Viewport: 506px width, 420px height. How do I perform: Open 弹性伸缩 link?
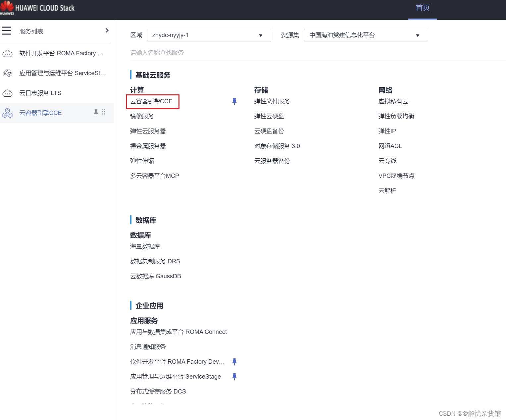tap(142, 161)
